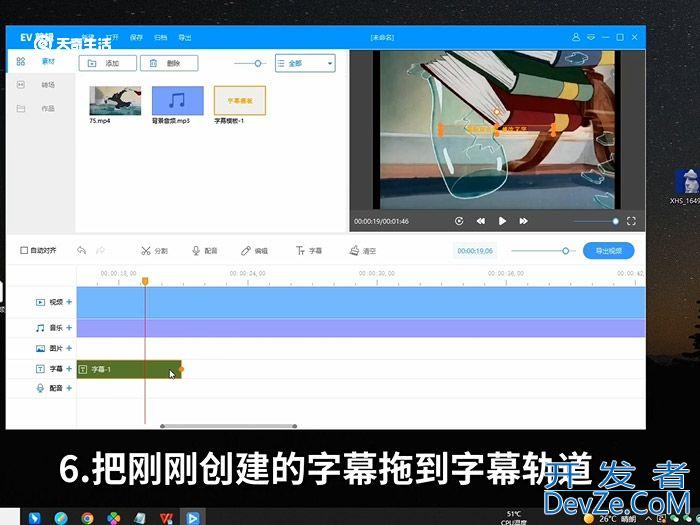The width and height of the screenshot is (700, 525).
Task: Click the user account icon in title bar
Action: pyautogui.click(x=576, y=37)
